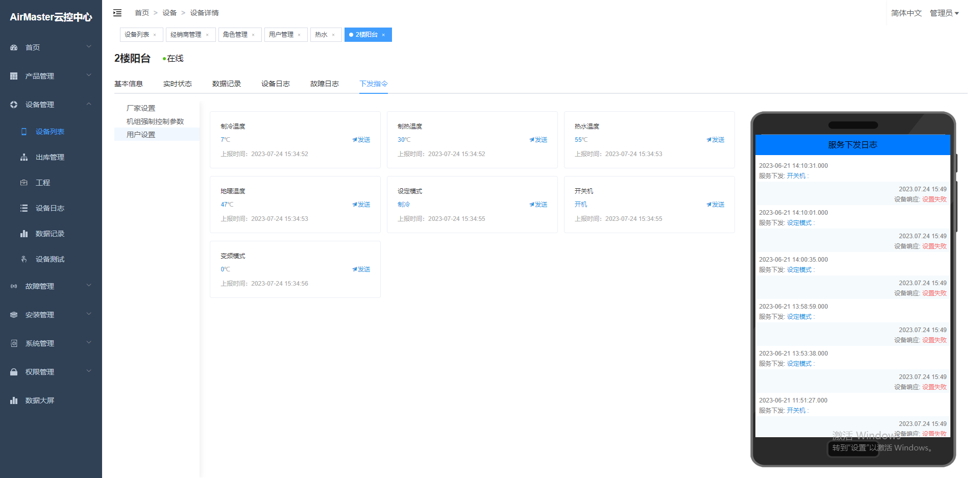Expand the 权限管理 menu chevron
This screenshot has width=980, height=478.
pos(89,371)
